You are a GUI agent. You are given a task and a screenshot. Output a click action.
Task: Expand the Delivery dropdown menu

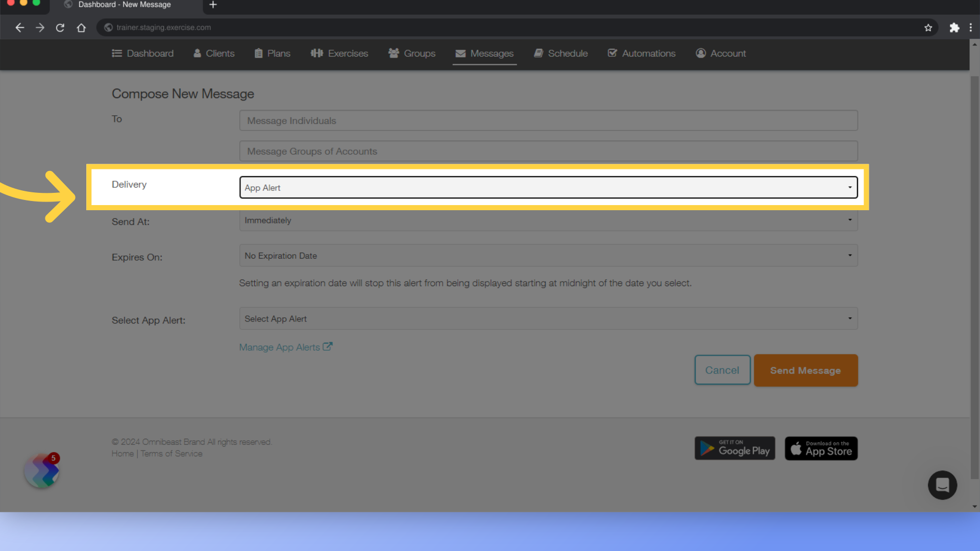(547, 187)
